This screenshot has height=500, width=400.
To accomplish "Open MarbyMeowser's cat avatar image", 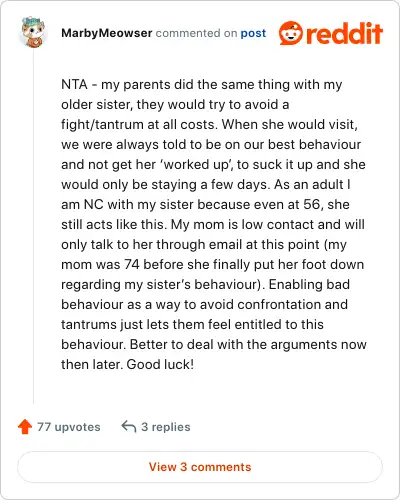I will (33, 32).
